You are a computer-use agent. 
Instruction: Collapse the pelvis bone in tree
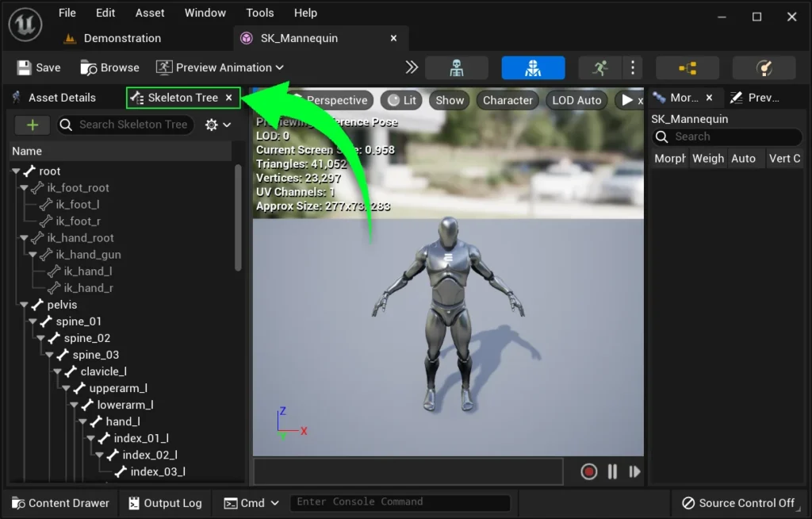pos(24,305)
